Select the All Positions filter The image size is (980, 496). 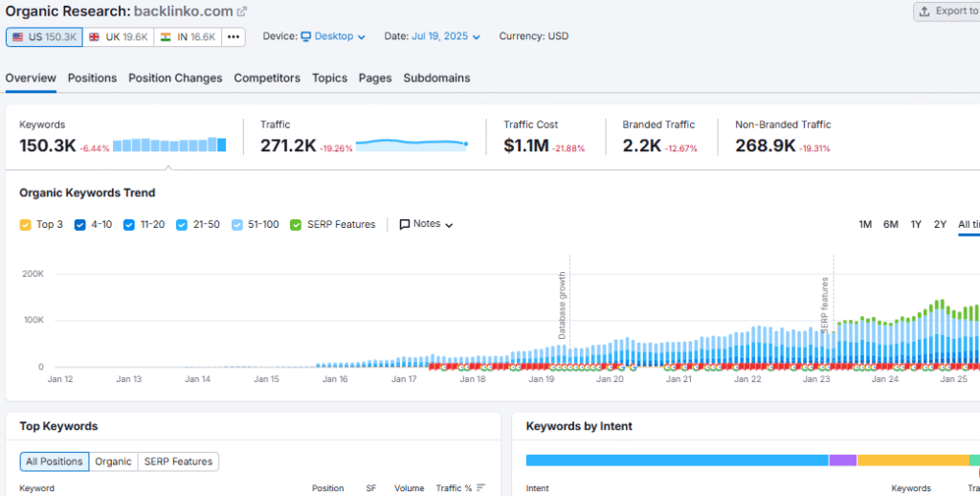click(x=55, y=462)
